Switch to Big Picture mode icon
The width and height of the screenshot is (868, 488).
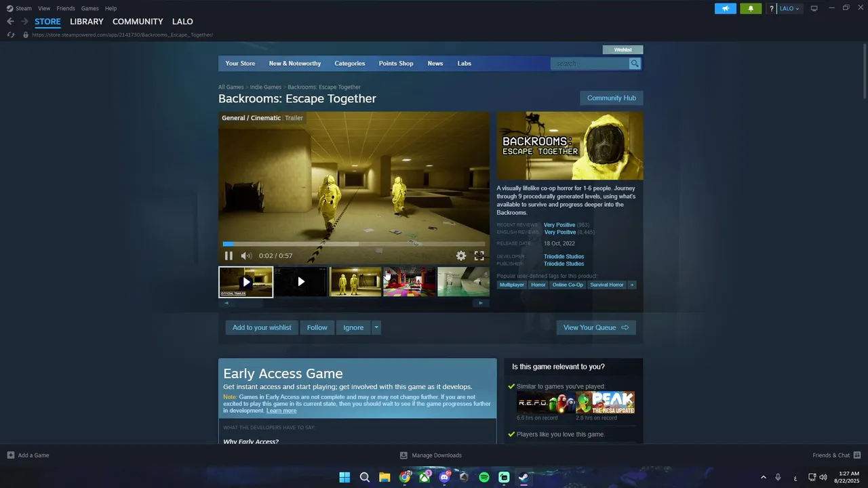point(814,8)
